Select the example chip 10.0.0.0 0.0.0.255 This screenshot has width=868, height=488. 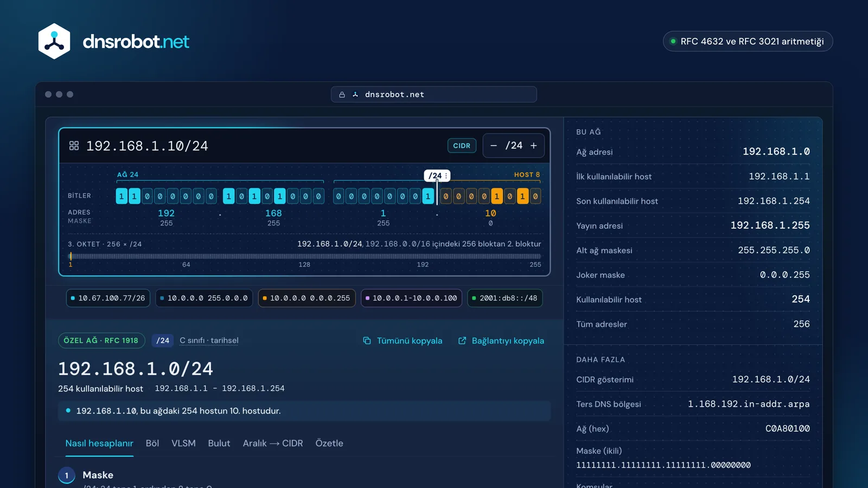pyautogui.click(x=307, y=298)
